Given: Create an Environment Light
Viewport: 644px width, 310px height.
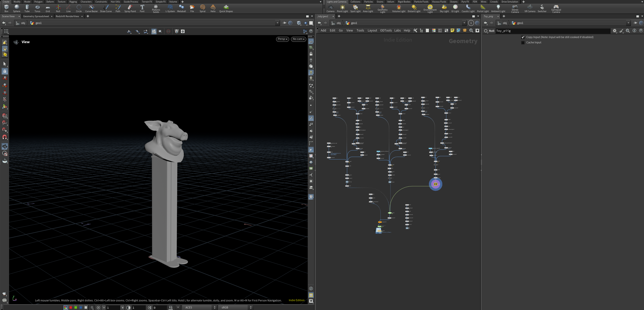Looking at the screenshot, I should pyautogui.click(x=430, y=9).
